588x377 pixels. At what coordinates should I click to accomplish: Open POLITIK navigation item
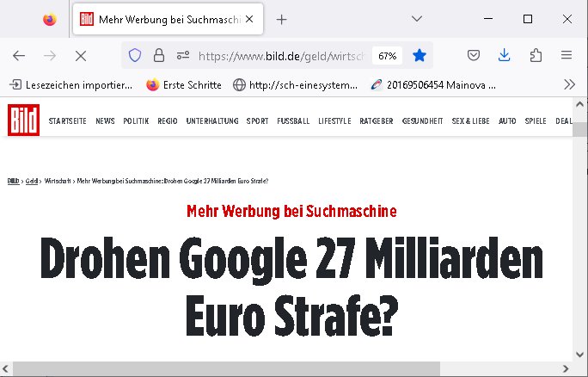[136, 121]
